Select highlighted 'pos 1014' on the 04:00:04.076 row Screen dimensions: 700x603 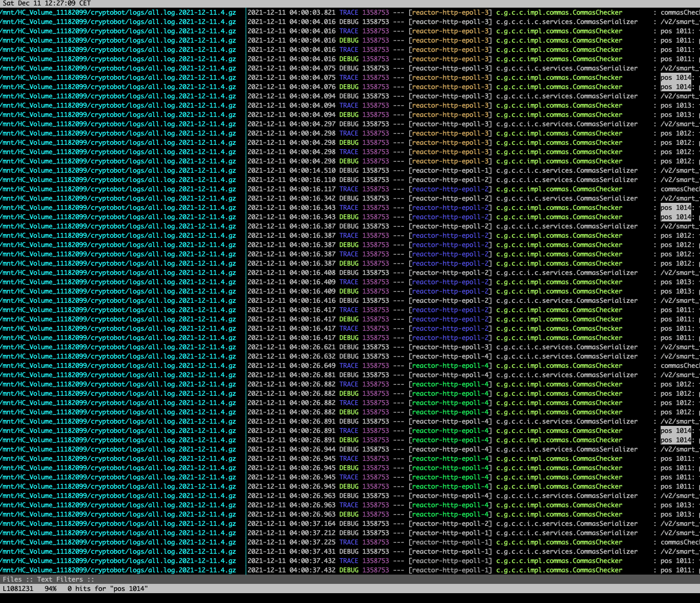(x=676, y=87)
